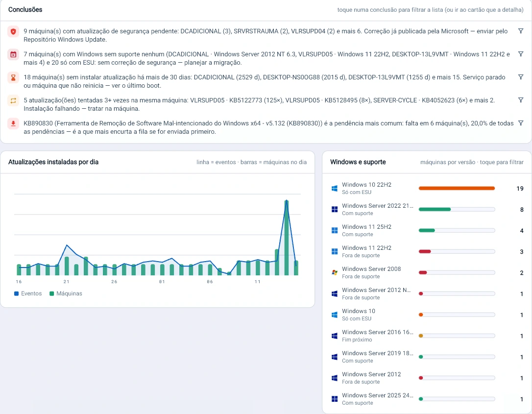Click the Atualizações instaladas por dia title
Viewport: 532px width, 414px height.
[x=53, y=162]
